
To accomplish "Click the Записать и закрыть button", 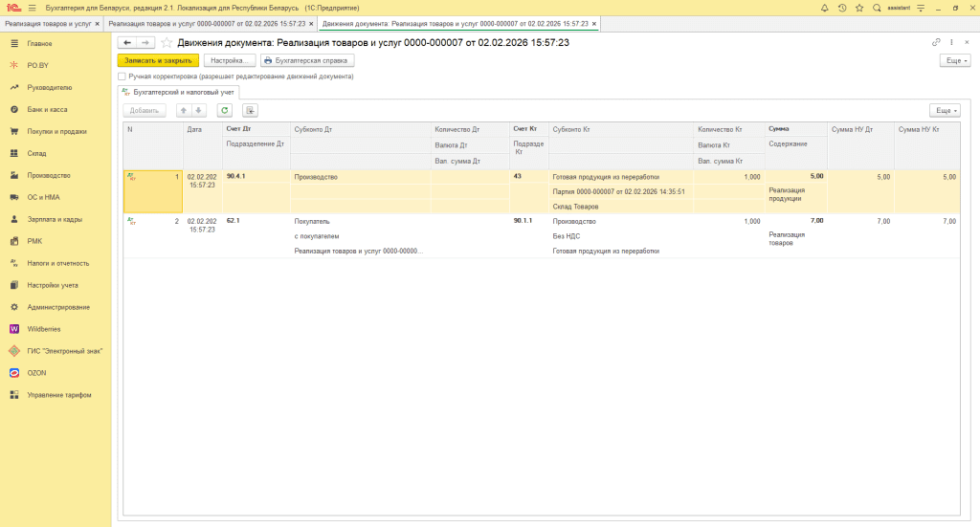I will click(158, 60).
